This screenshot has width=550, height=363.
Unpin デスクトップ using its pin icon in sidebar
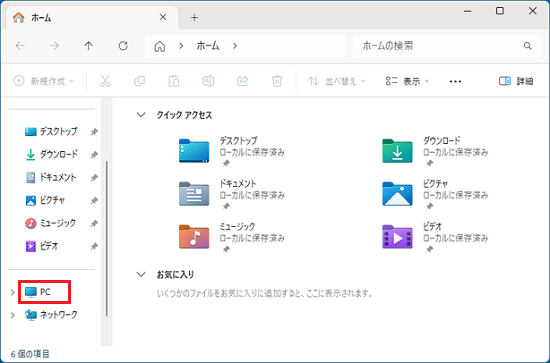point(94,132)
